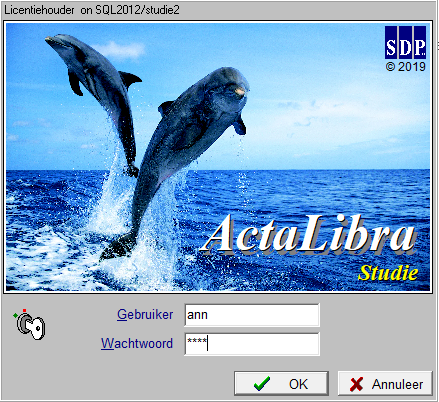439x402 pixels.
Task: Click the Wachtwoord label
Action: click(137, 343)
